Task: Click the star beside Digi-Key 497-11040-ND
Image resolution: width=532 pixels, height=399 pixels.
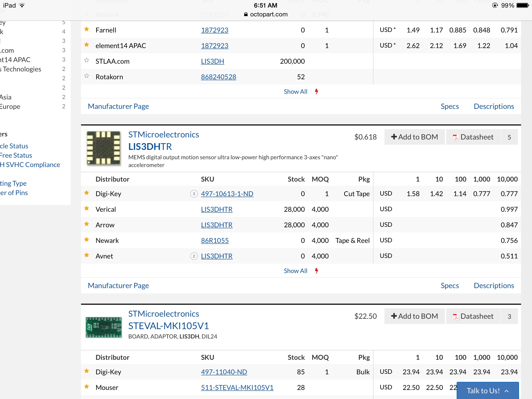Action: [87, 371]
